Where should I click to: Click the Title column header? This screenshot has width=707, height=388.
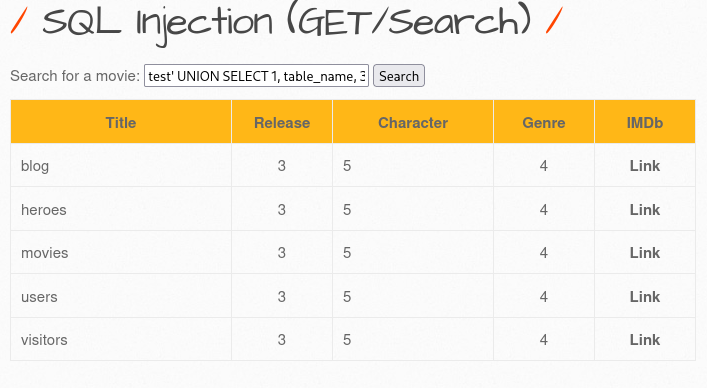point(121,122)
